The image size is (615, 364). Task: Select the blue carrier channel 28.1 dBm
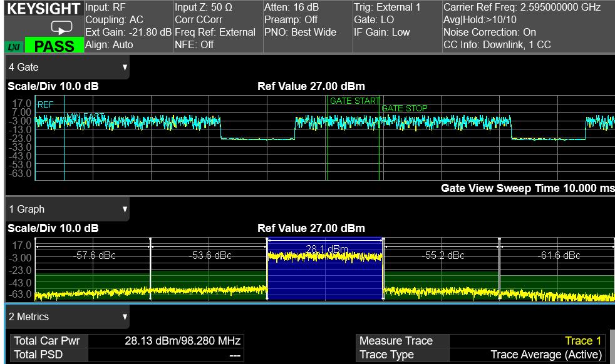click(325, 269)
